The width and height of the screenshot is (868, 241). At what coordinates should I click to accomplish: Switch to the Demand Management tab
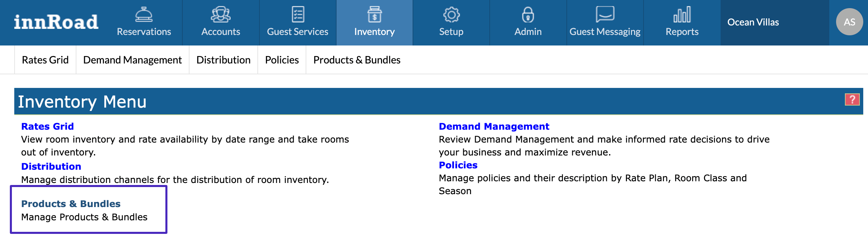(x=132, y=60)
